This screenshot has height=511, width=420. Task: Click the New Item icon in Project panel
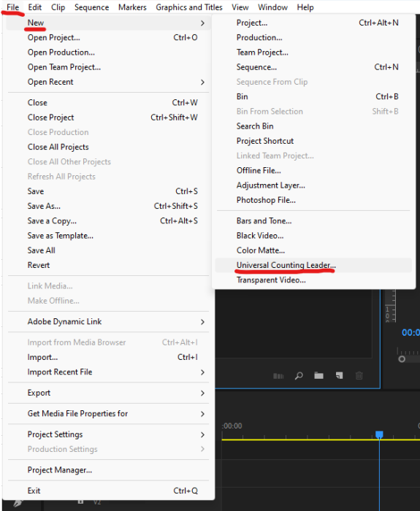[339, 376]
